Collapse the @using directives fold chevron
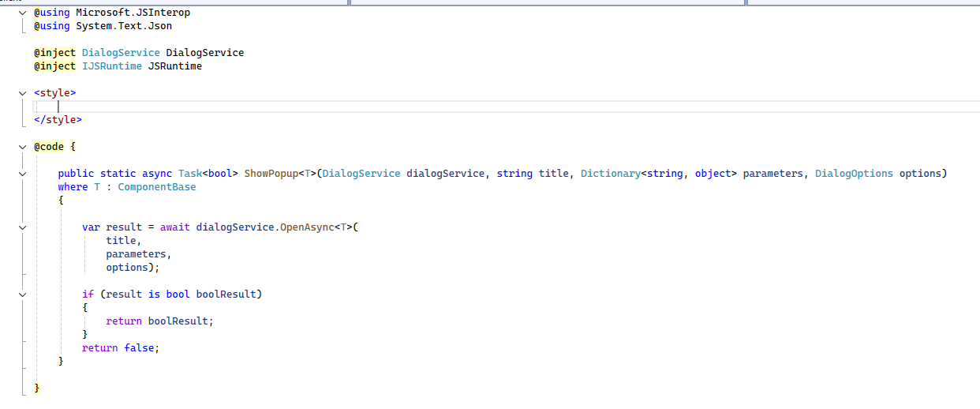Screen dimensions: 980x409 (x=23, y=13)
